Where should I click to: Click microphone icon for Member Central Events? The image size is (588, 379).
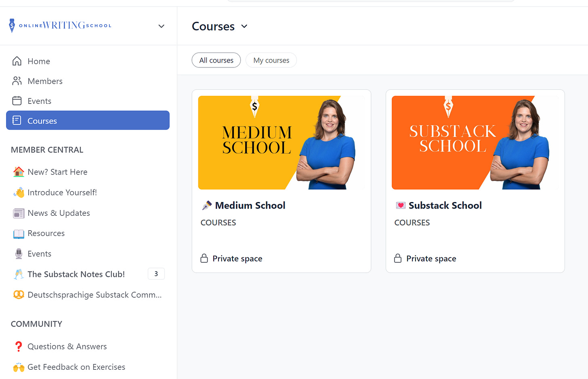pos(19,254)
